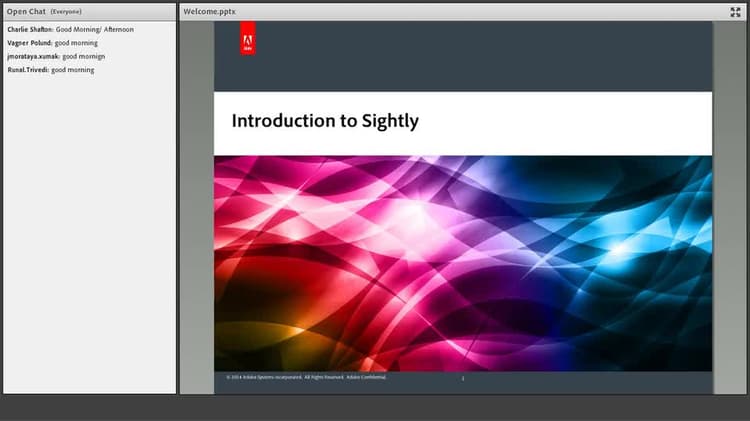Click the (Everyone) label in chat header
The width and height of the screenshot is (750, 421).
pyautogui.click(x=66, y=11)
